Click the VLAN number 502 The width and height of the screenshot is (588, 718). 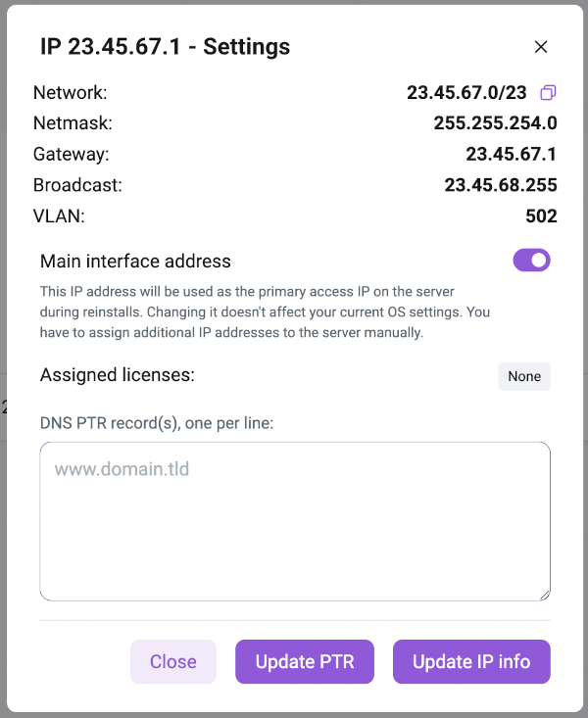coord(541,216)
